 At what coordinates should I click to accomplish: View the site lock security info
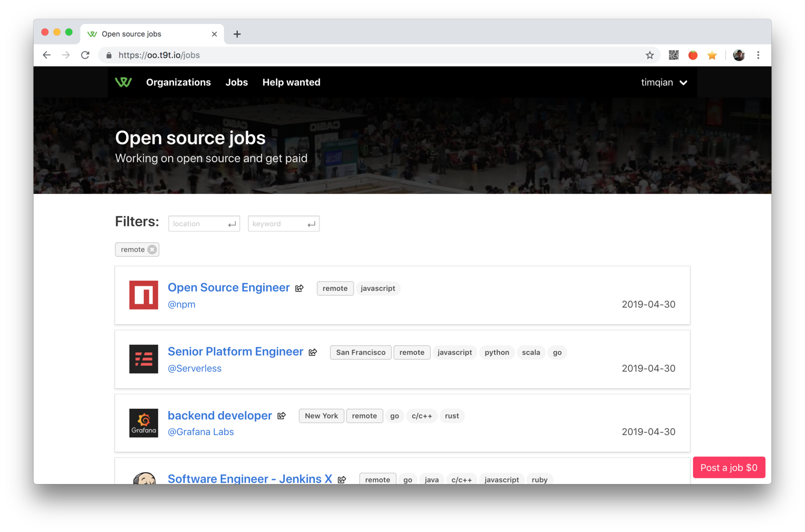pyautogui.click(x=109, y=55)
